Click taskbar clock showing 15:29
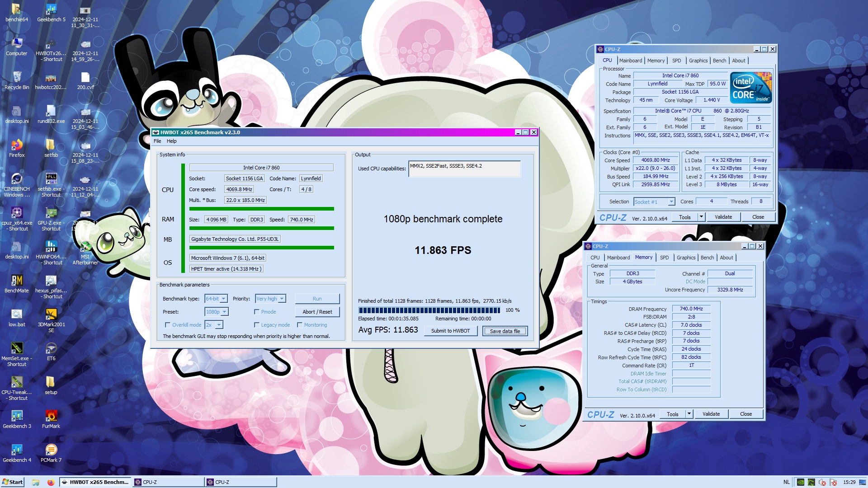868x488 pixels. (x=849, y=482)
